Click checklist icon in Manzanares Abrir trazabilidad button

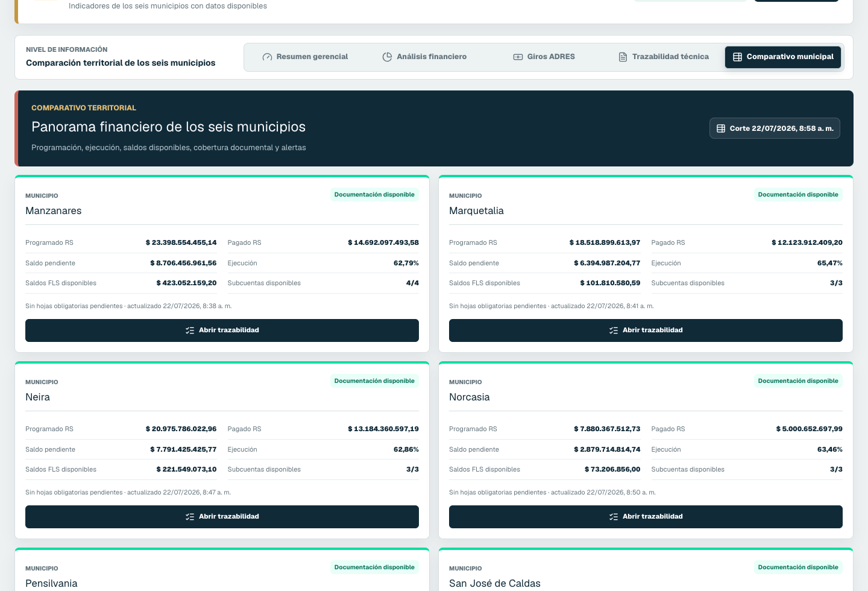point(190,330)
